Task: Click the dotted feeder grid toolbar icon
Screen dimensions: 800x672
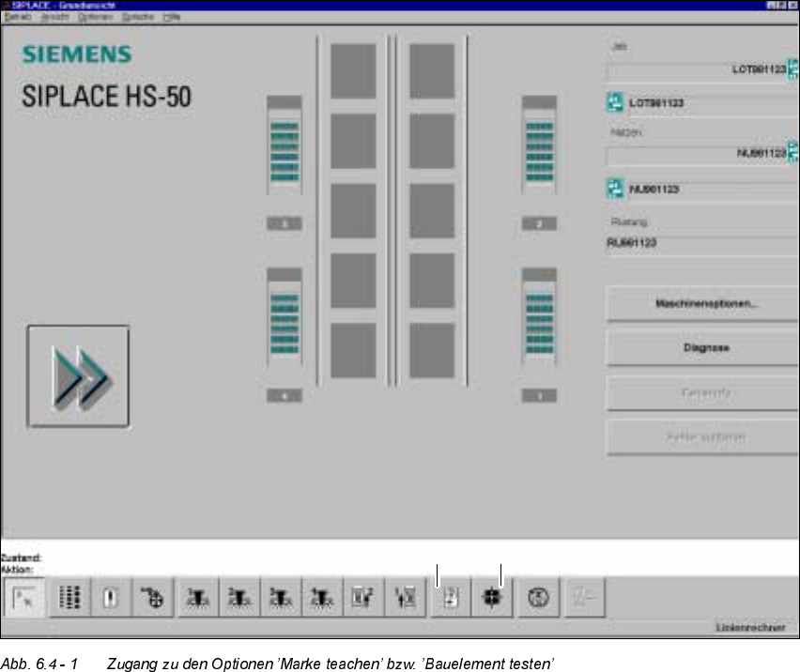Action: (69, 597)
